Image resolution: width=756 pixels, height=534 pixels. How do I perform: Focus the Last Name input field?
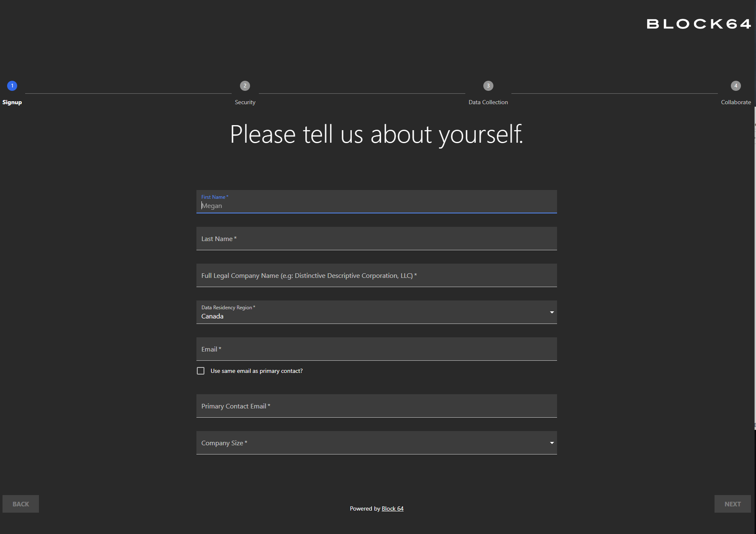point(376,239)
